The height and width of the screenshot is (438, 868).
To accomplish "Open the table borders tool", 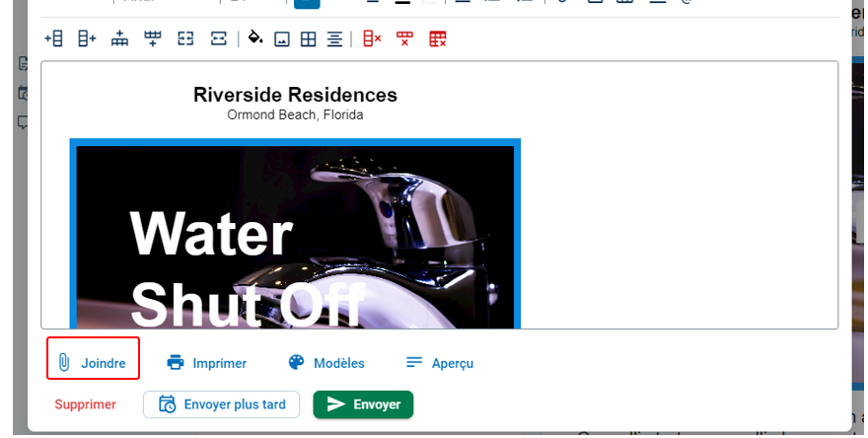I will (x=309, y=39).
